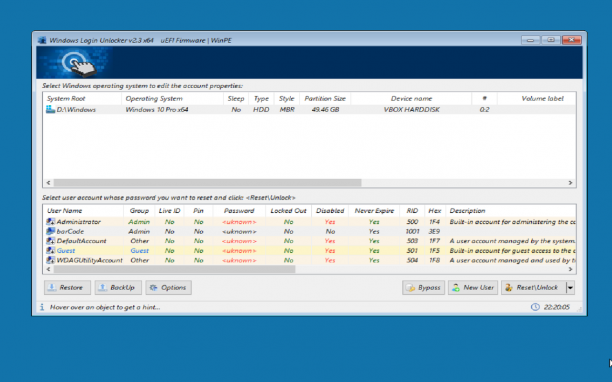The width and height of the screenshot is (612, 382).
Task: Click the info icon in status bar
Action: [x=42, y=307]
